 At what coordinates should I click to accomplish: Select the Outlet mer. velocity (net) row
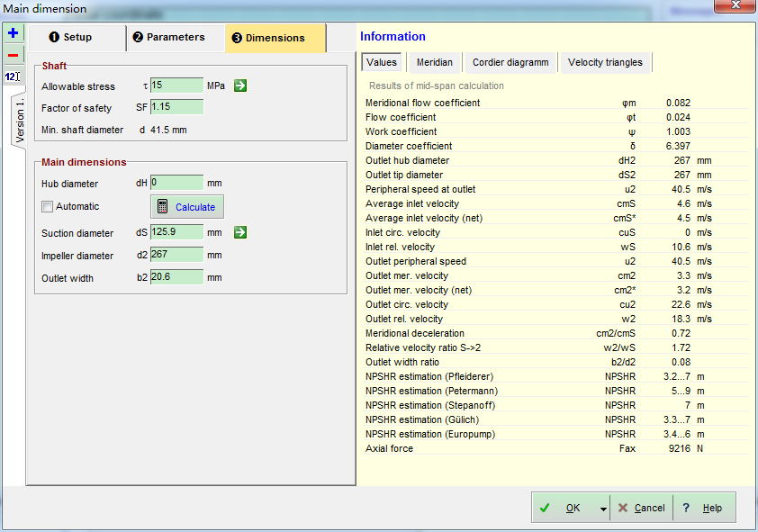[x=556, y=291]
